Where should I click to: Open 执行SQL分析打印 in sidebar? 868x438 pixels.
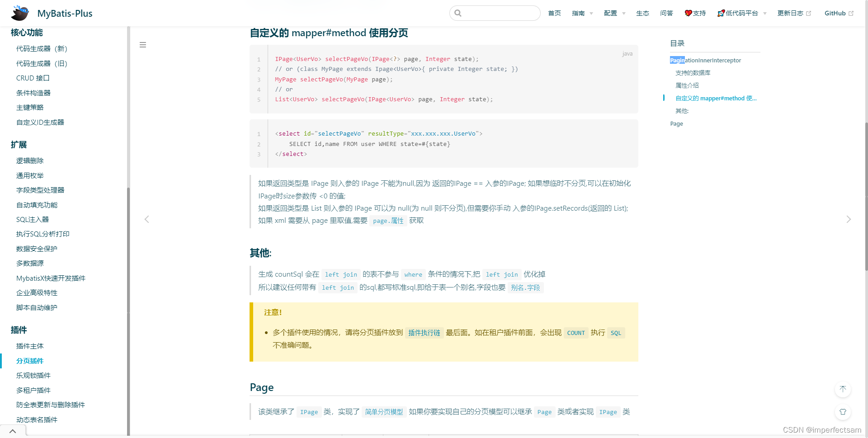tap(43, 234)
